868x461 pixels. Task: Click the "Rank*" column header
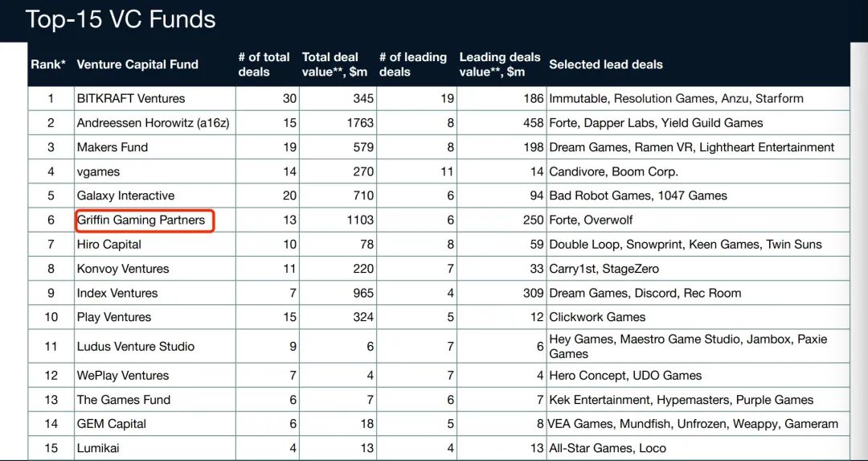click(48, 64)
